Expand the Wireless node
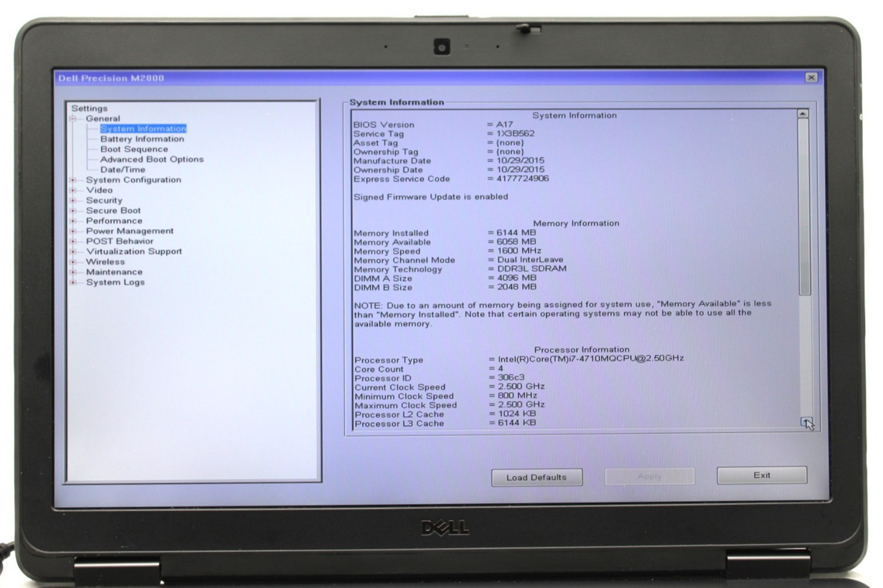Image resolution: width=883 pixels, height=588 pixels. tap(73, 262)
